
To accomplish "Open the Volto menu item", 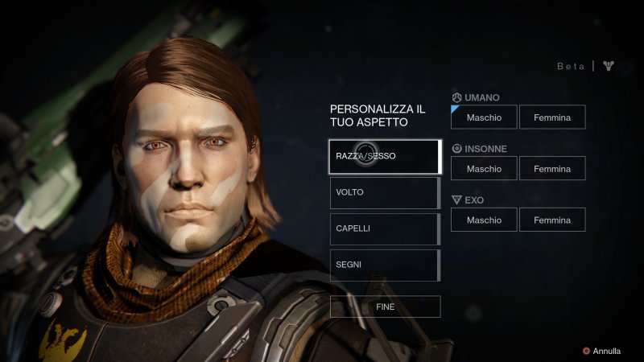I will (x=386, y=192).
